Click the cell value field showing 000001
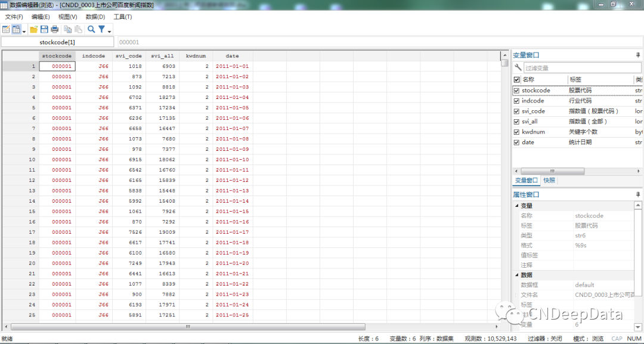644x344 pixels. click(x=380, y=42)
